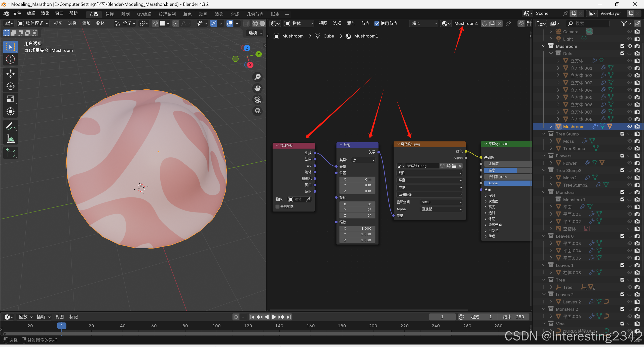The width and height of the screenshot is (644, 347).
Task: Open the 色彩空间 sRGB dropdown
Action: pyautogui.click(x=441, y=202)
